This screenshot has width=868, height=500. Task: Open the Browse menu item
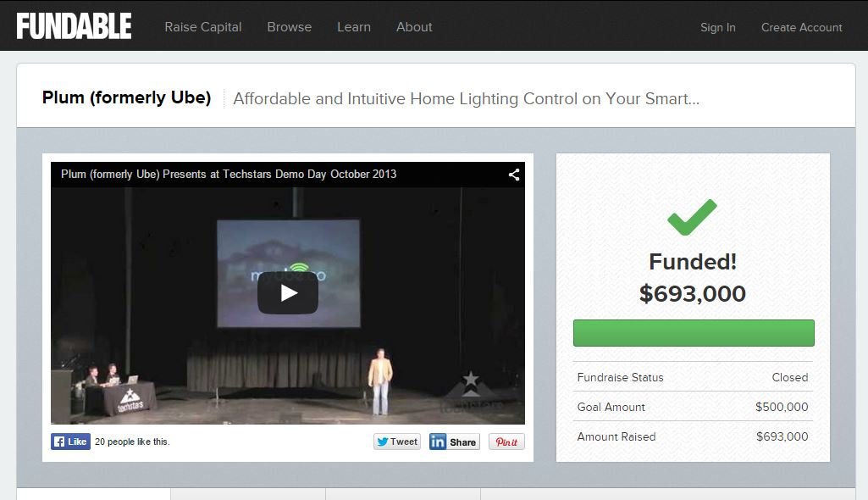click(289, 27)
